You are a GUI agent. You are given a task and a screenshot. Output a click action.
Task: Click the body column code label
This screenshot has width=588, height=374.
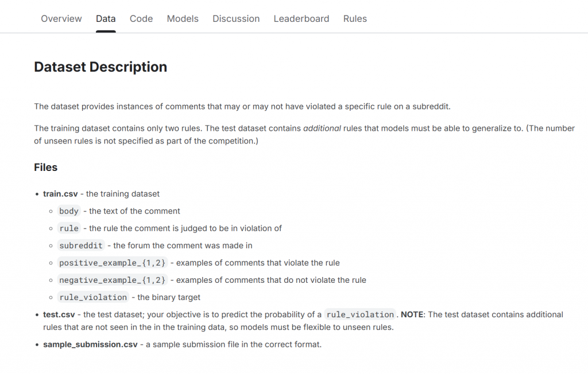[x=69, y=211]
